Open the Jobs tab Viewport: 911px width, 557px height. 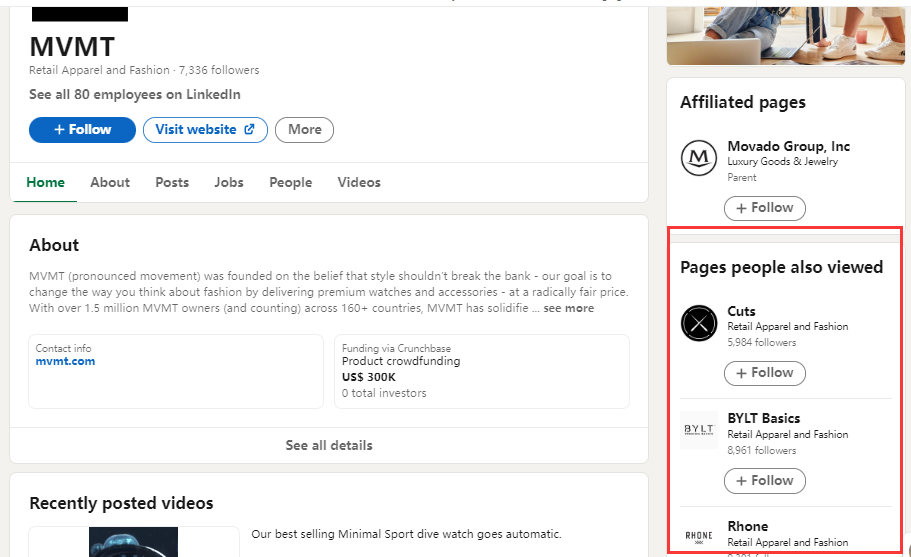[x=229, y=182]
